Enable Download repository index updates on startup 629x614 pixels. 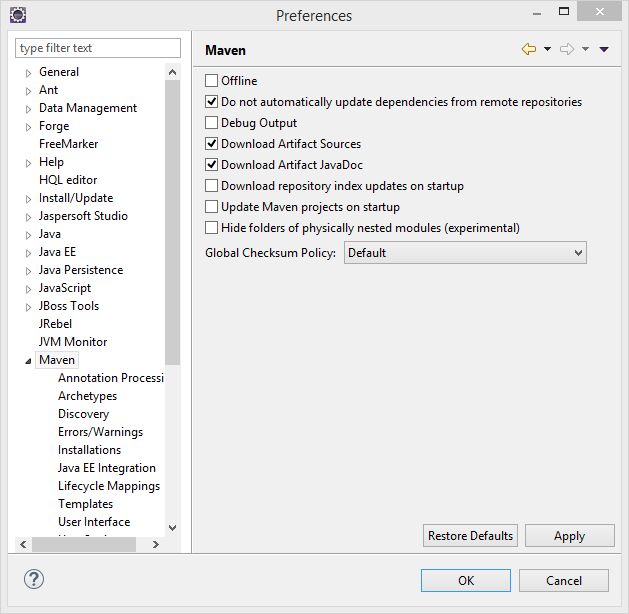coord(211,186)
